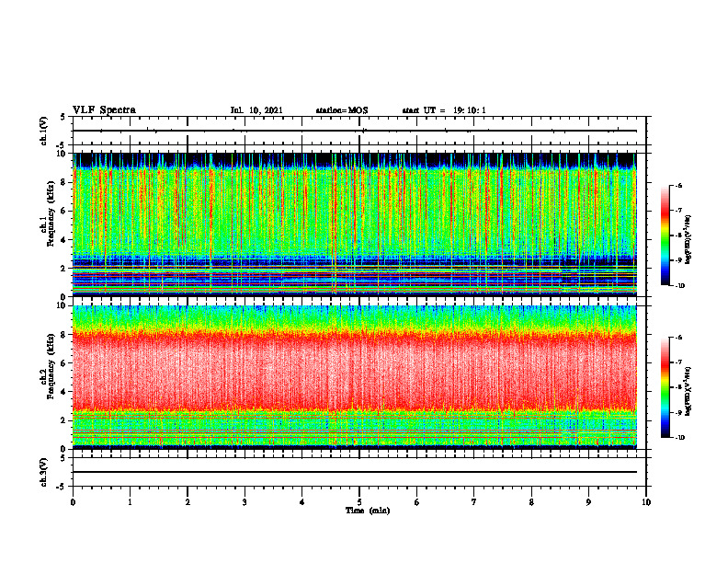Viewport: 728px width, 563px height.
Task: Select the "6" kHz tick on ch.1 frequency axis
Action: [64, 212]
